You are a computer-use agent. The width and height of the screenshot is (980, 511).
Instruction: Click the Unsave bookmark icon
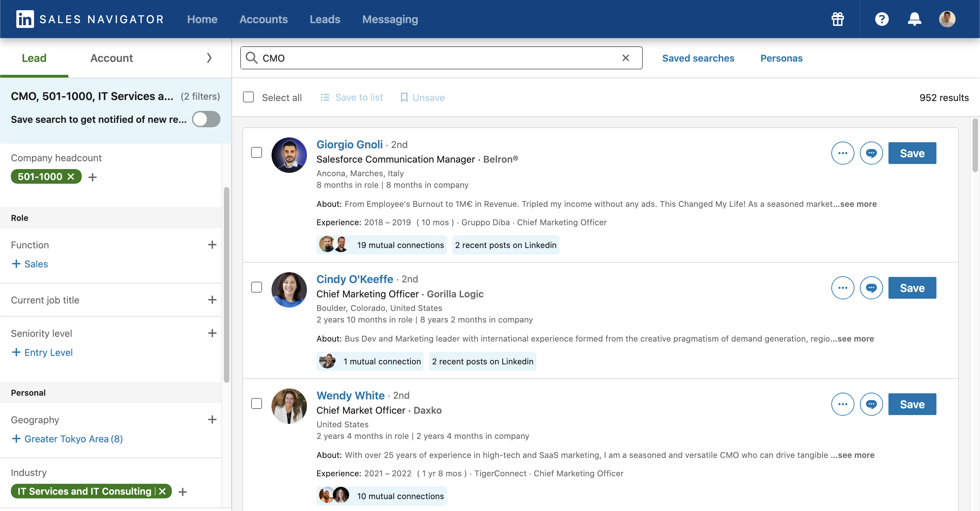pyautogui.click(x=404, y=97)
